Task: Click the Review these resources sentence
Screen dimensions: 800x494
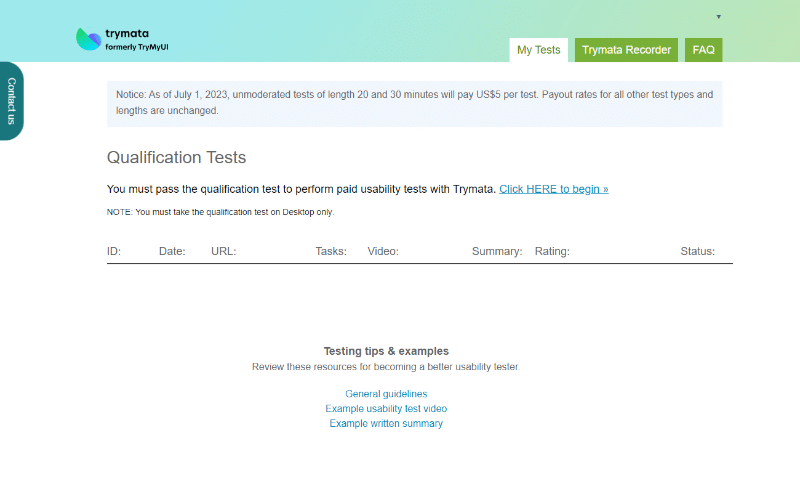Action: pyautogui.click(x=386, y=367)
